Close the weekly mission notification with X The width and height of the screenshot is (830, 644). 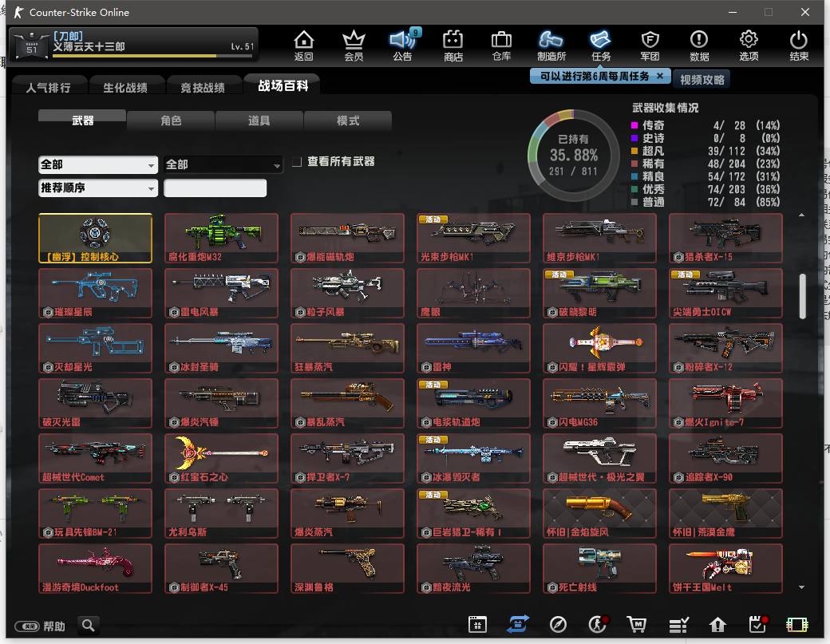coord(659,76)
